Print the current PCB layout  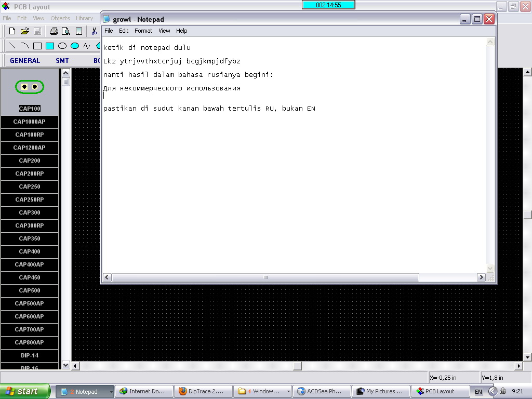pos(54,31)
